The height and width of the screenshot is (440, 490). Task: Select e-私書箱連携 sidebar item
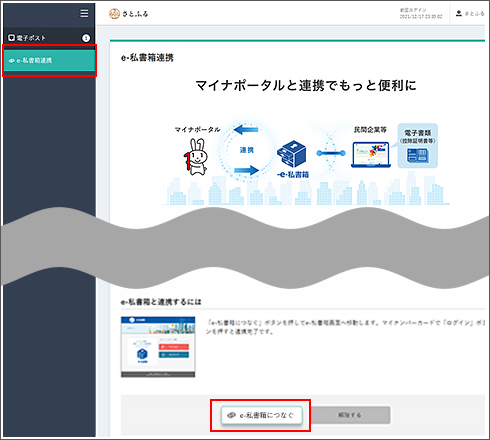(49, 60)
